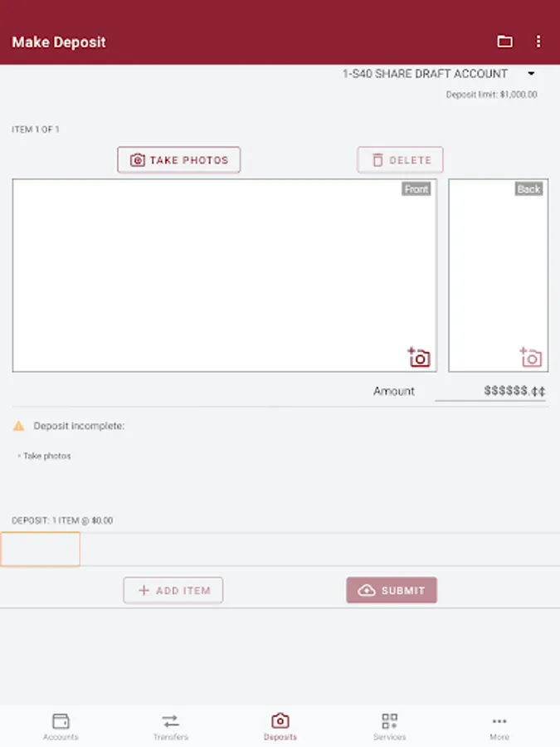Tap the add-photo camera icon on Back
This screenshot has height=747, width=560.
530,357
